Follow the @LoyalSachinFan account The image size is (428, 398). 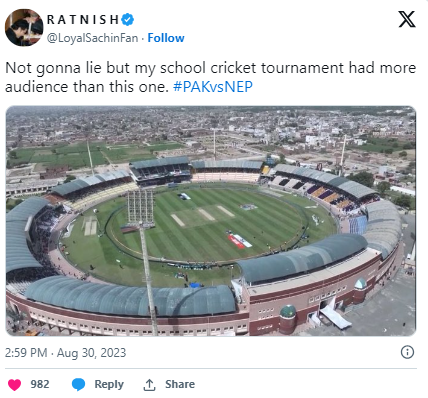tap(166, 38)
